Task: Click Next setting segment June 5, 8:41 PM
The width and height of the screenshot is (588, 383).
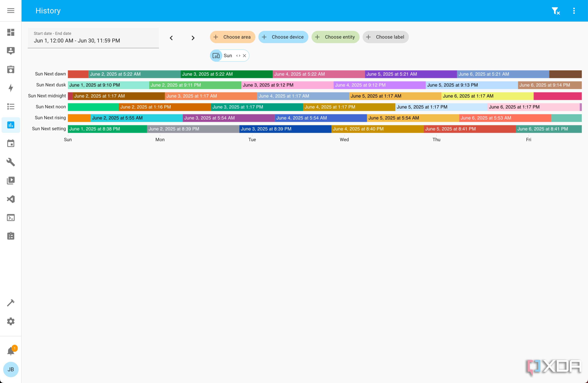Action: tap(470, 129)
